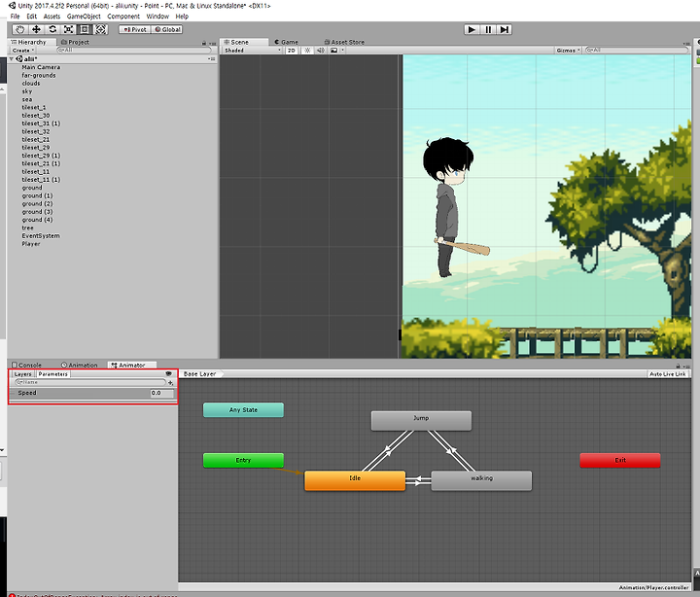
Task: Start Play mode
Action: coord(472,29)
